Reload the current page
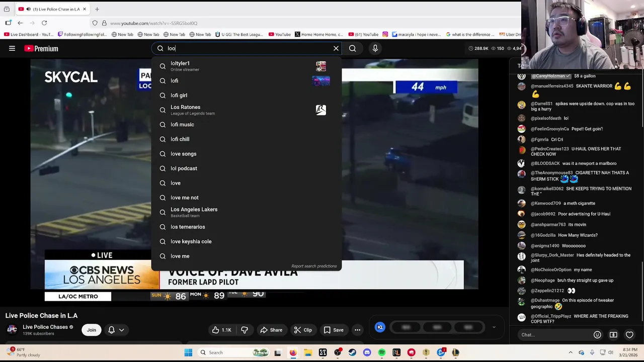Image resolution: width=644 pixels, height=362 pixels. [x=44, y=23]
